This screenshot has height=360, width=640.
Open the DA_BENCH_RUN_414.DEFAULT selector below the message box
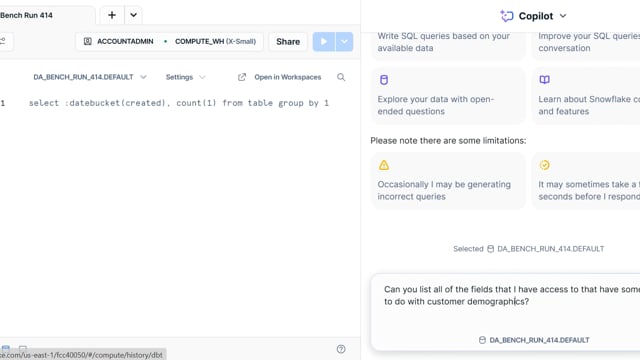pyautogui.click(x=534, y=340)
